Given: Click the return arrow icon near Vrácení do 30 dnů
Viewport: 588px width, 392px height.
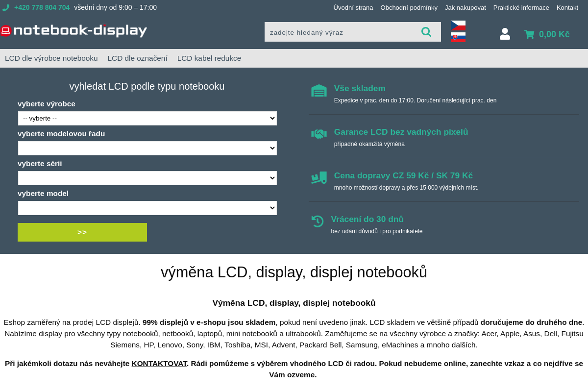Looking at the screenshot, I should (318, 221).
